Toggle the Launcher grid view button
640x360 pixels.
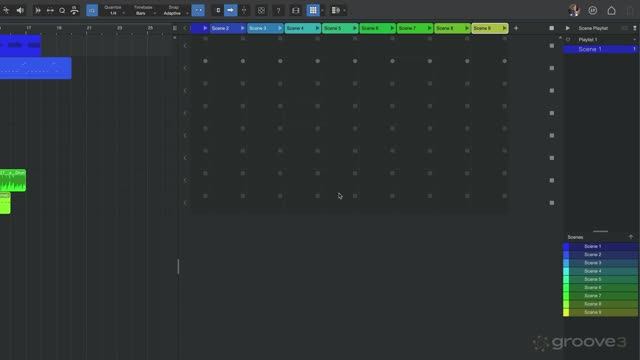(x=313, y=10)
